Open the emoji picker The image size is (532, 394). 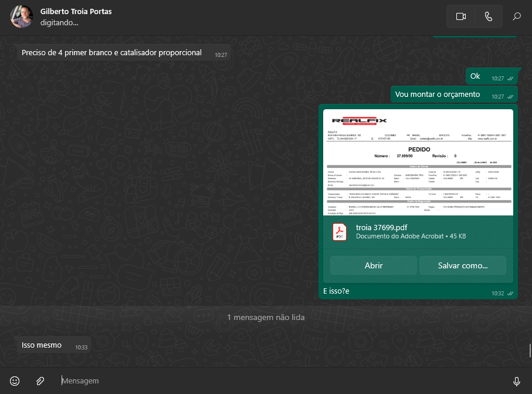coord(15,381)
